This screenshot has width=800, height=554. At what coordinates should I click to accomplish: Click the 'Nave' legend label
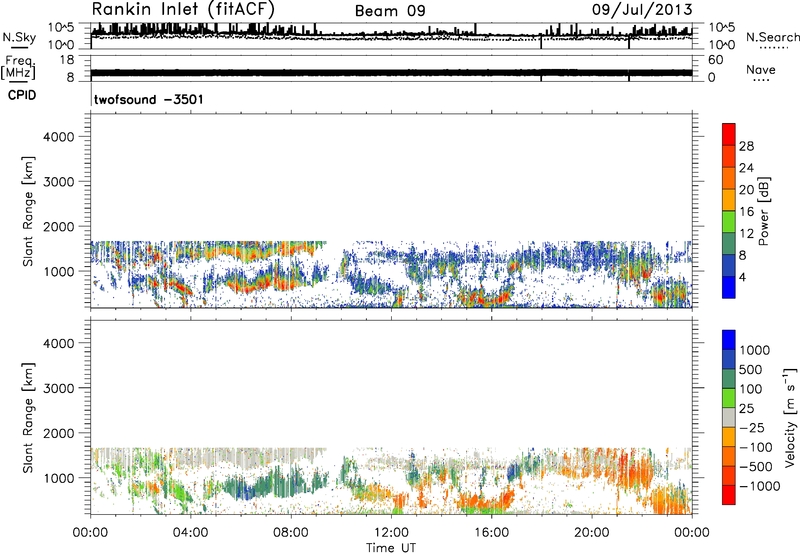point(760,69)
